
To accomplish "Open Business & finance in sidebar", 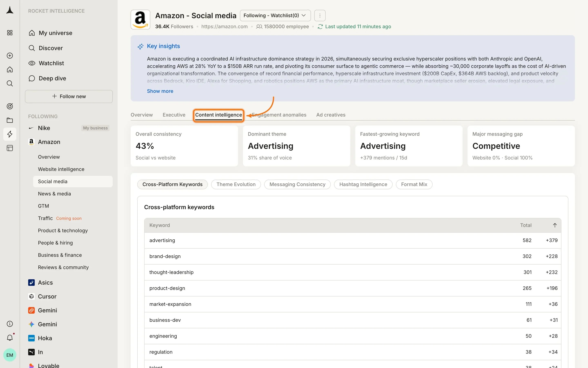I will (60, 255).
